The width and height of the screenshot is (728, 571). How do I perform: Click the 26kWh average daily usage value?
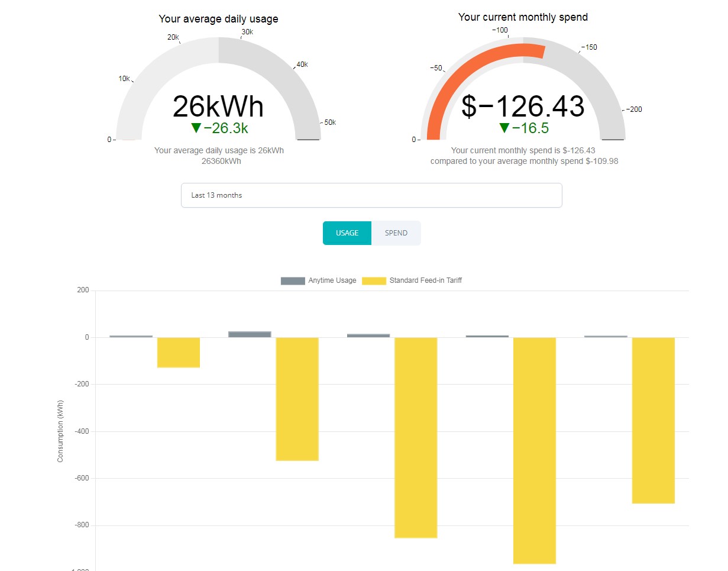218,107
